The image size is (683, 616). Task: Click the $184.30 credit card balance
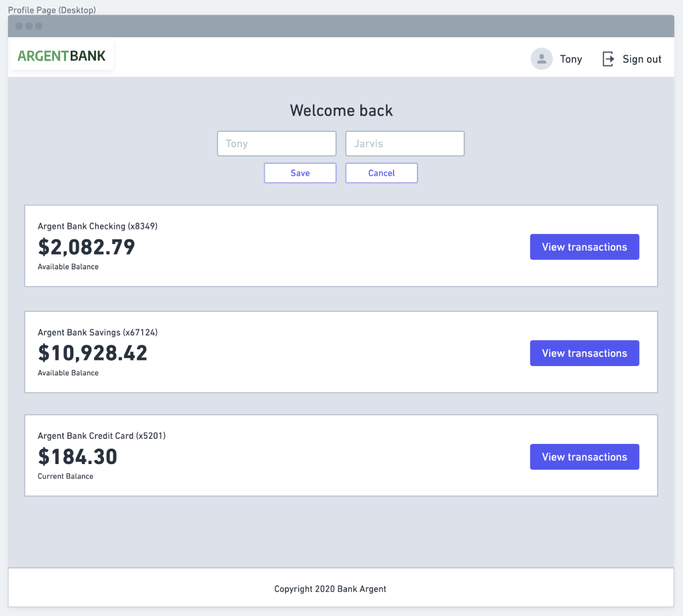(77, 457)
